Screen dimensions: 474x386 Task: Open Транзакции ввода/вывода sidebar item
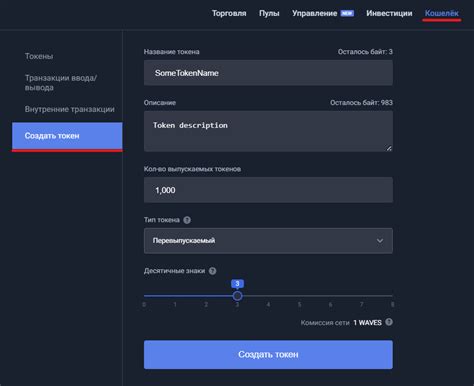coord(61,83)
